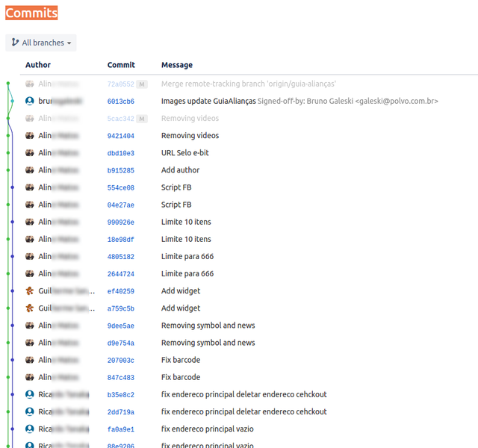Click graph node for commit 72a0552
The height and width of the screenshot is (448, 478).
coord(8,83)
